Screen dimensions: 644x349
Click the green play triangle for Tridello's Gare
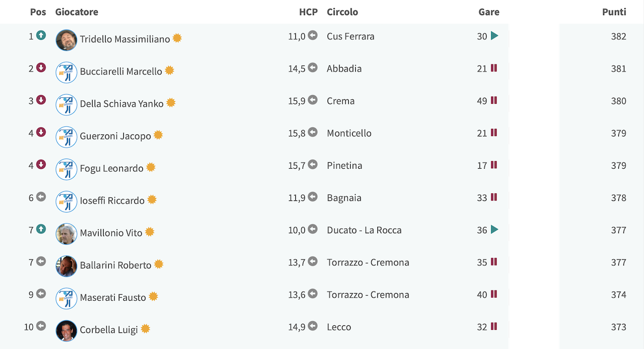(x=495, y=36)
